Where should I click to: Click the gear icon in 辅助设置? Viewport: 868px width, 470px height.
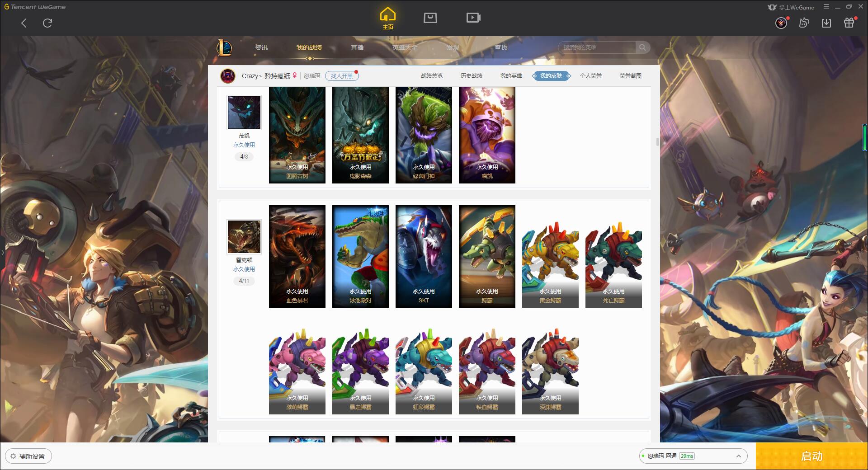point(13,456)
